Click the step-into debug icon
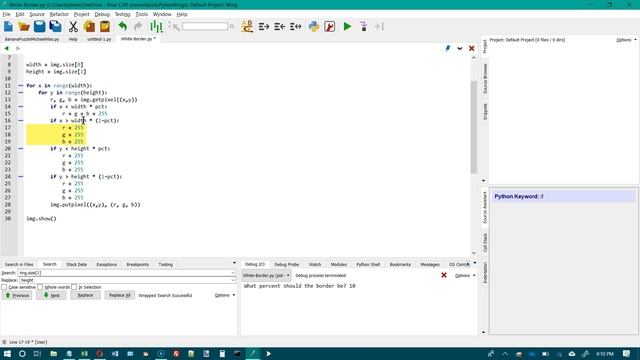640x360 pixels. pyautogui.click(x=363, y=27)
